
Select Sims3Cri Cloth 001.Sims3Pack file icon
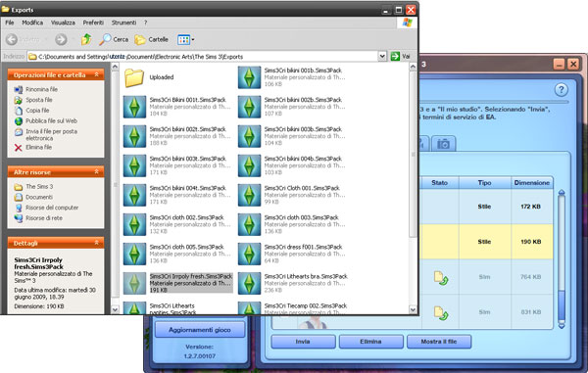point(249,195)
